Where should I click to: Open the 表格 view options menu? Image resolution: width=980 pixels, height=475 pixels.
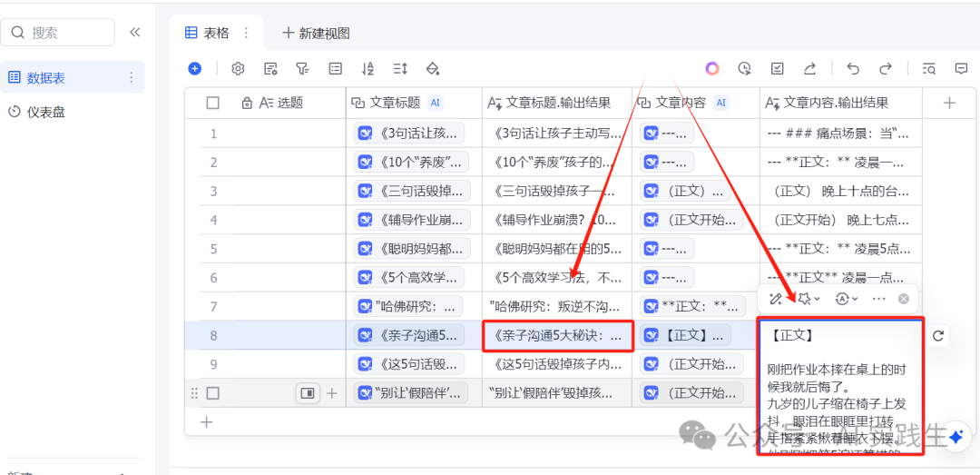(245, 33)
